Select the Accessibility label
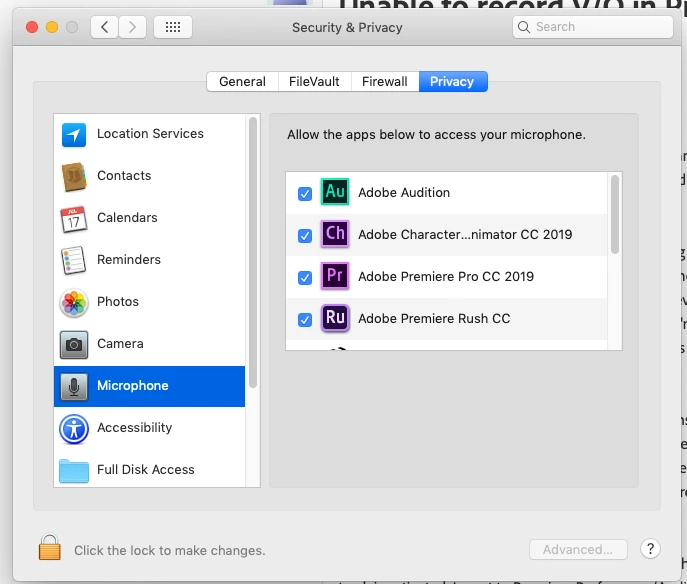This screenshot has height=584, width=687. [x=135, y=428]
